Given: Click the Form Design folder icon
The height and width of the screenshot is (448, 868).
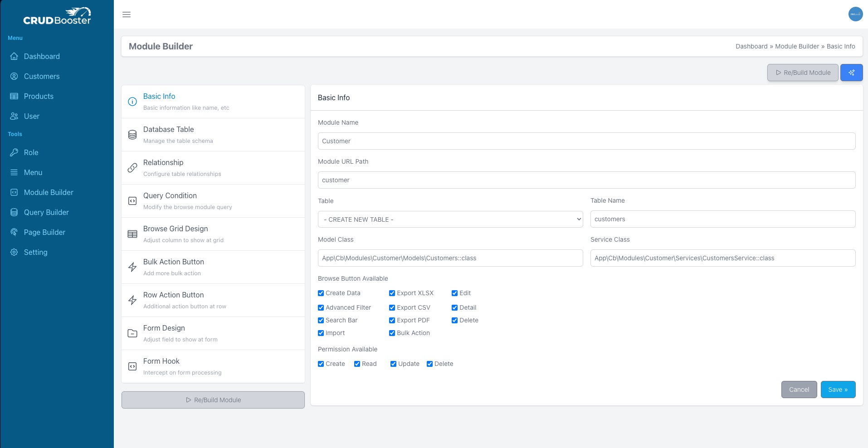Looking at the screenshot, I should [132, 333].
